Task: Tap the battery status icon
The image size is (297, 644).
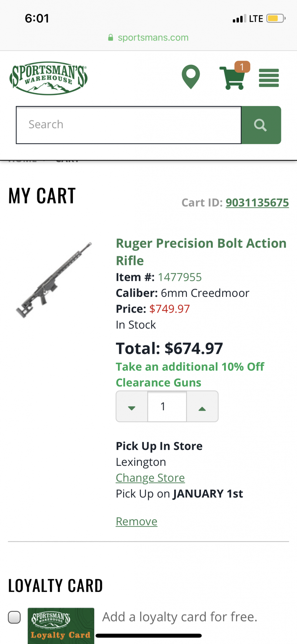Action: (276, 19)
